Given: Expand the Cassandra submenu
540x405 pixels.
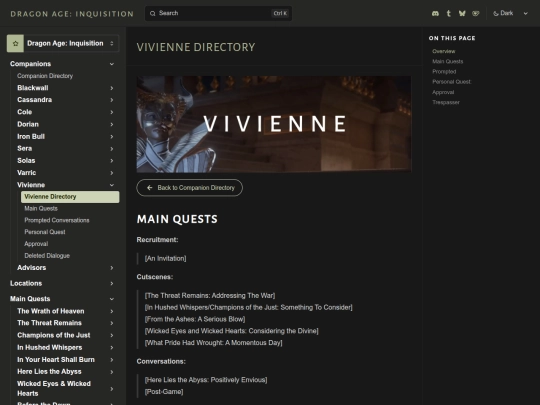Looking at the screenshot, I should click(112, 100).
